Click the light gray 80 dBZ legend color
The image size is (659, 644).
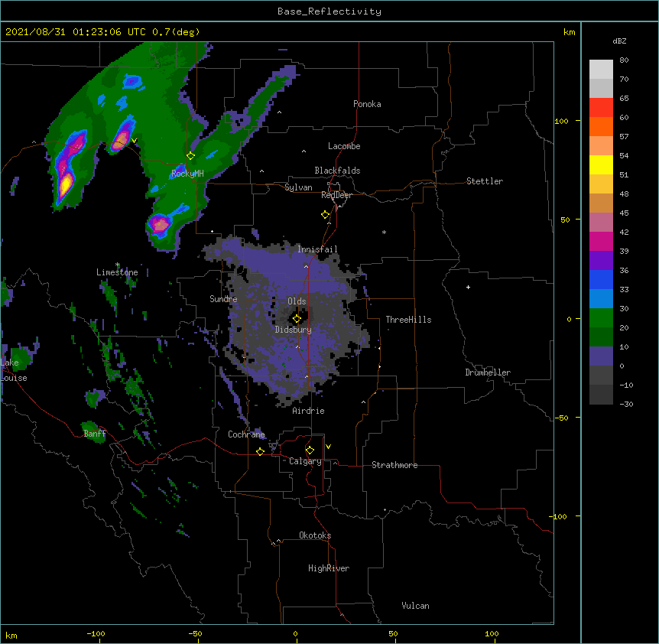[601, 69]
